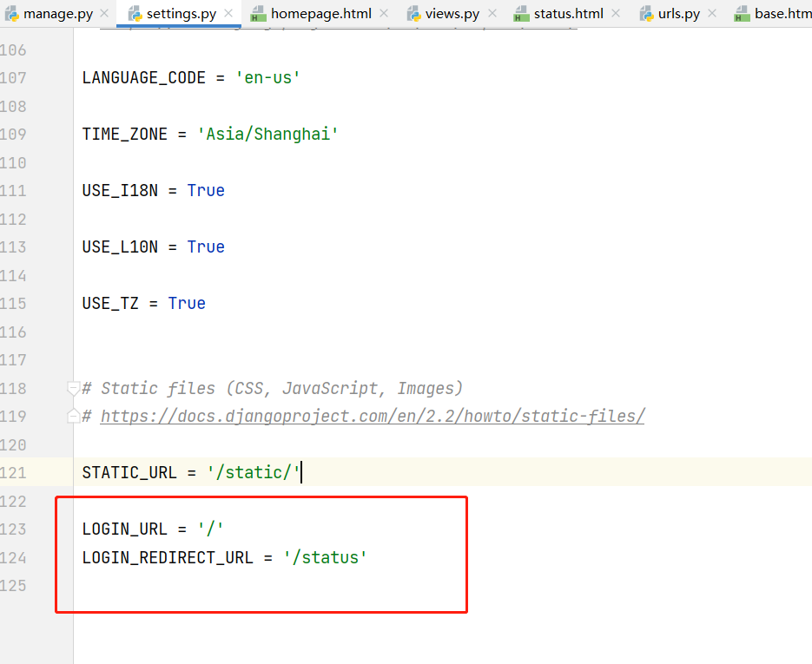
Task: Click the True value of USE_L10N
Action: point(206,247)
